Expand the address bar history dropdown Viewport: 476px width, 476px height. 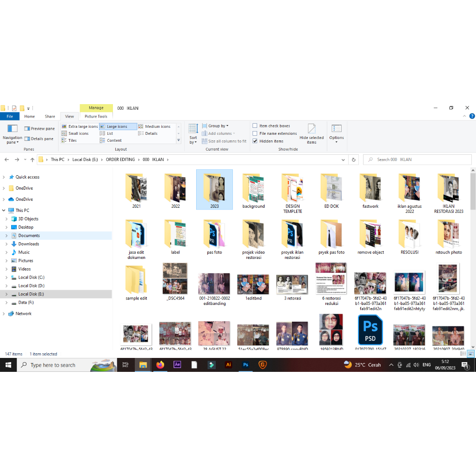[343, 160]
